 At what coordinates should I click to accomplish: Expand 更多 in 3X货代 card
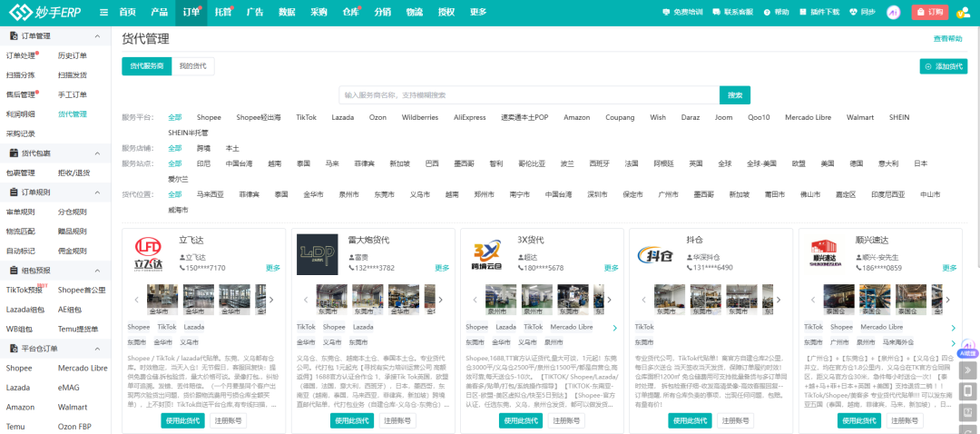612,268
